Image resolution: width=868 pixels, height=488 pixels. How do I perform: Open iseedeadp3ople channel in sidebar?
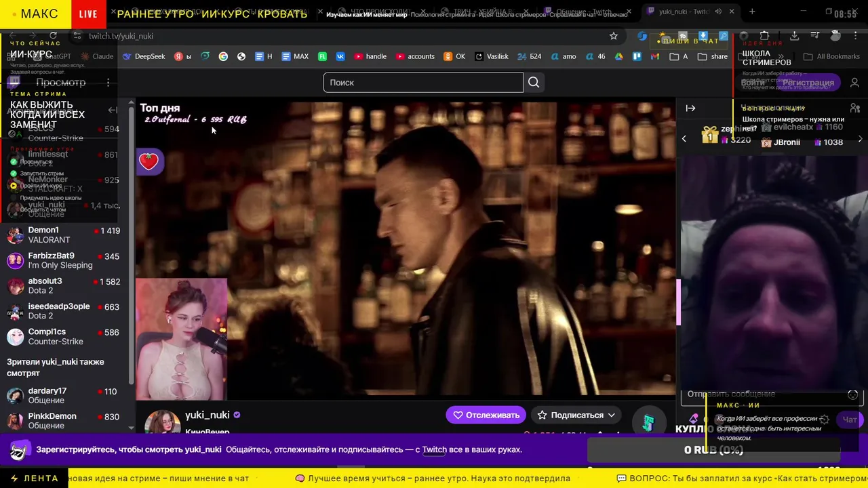coord(63,311)
